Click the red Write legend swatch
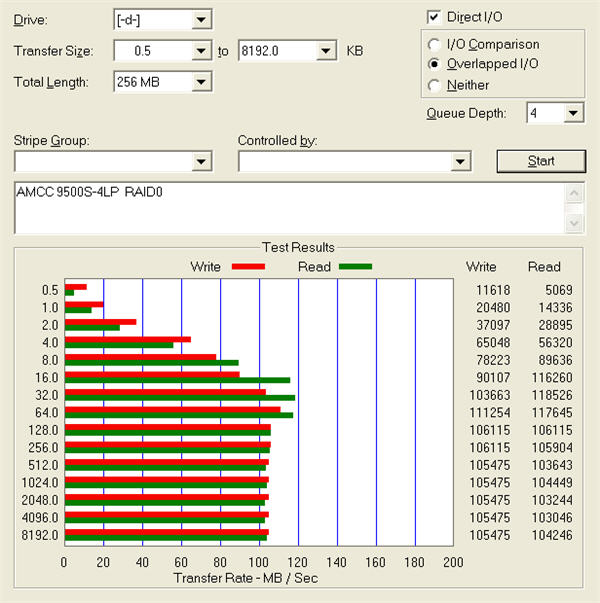Viewport: 600px width, 603px height. coord(248,267)
